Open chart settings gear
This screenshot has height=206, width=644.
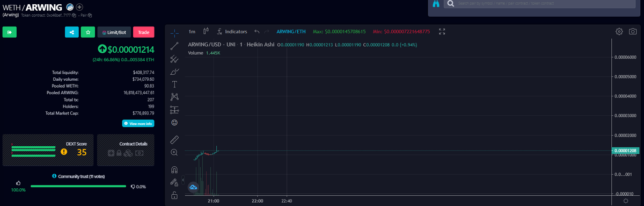pos(619,32)
